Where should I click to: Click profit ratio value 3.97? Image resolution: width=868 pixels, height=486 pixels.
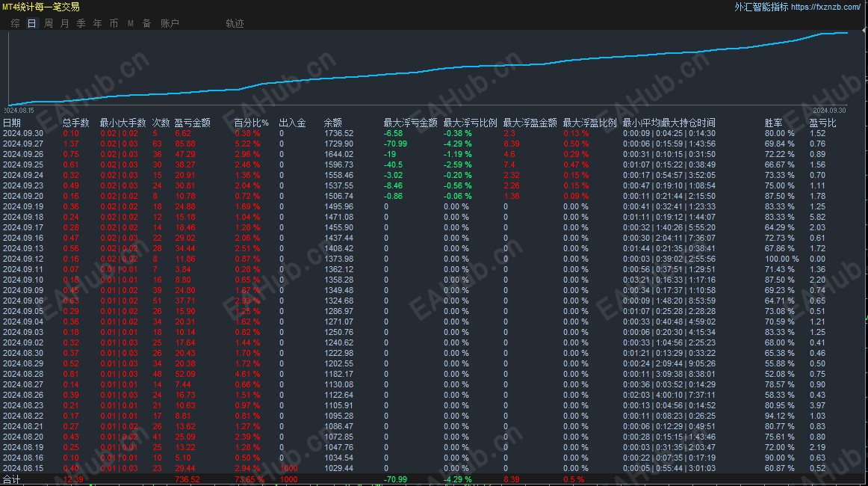[817, 406]
